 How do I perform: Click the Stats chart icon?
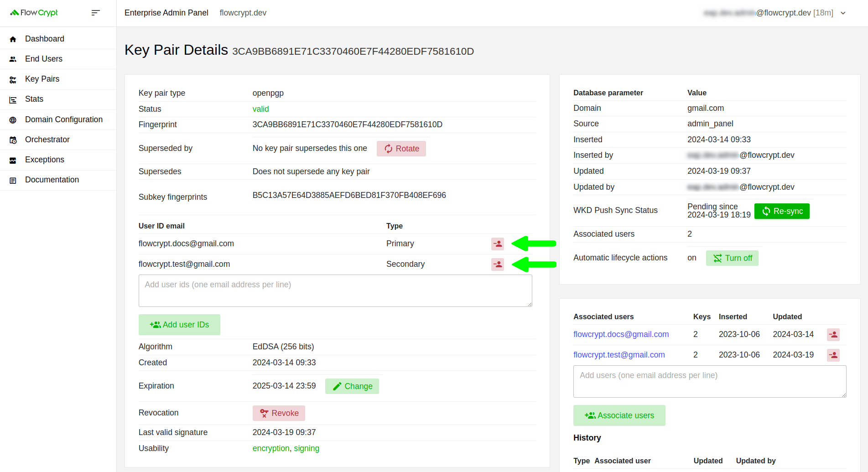[13, 100]
